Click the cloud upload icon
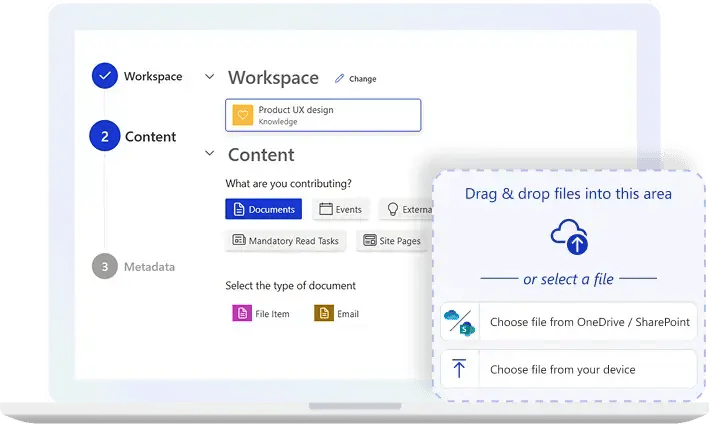The height and width of the screenshot is (424, 711). (569, 237)
